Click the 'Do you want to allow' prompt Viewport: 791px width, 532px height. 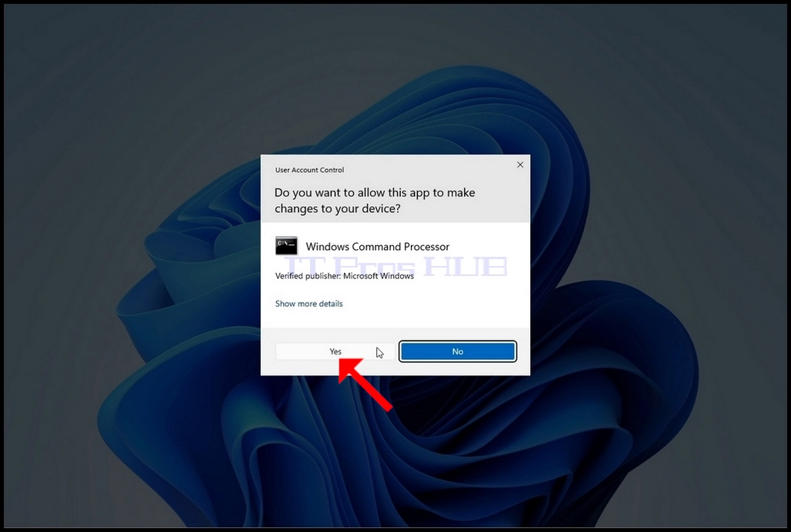tap(375, 201)
